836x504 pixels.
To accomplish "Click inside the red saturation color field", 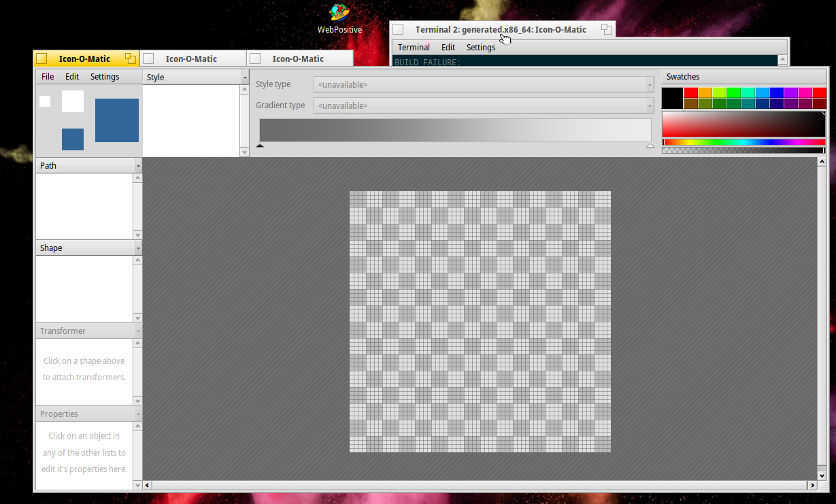I will [743, 124].
